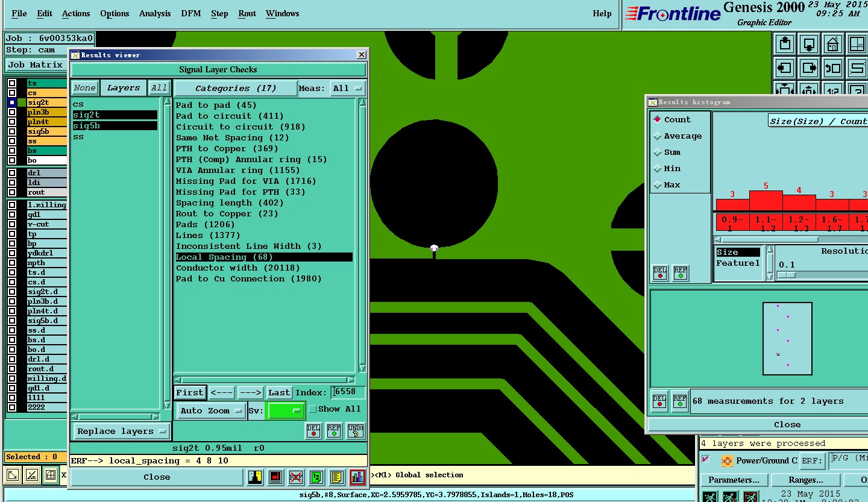Open the Help menu

coord(602,13)
